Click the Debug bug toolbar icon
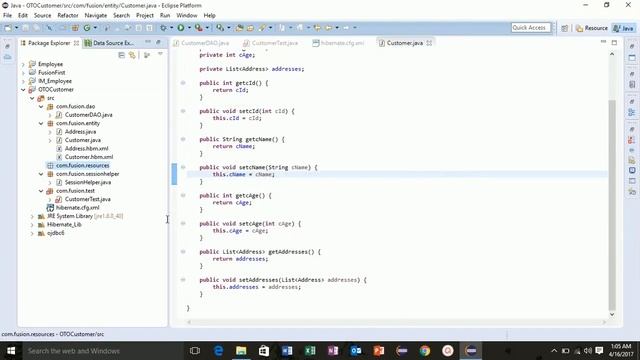Image resolution: width=640 pixels, height=360 pixels. pyautogui.click(x=163, y=28)
